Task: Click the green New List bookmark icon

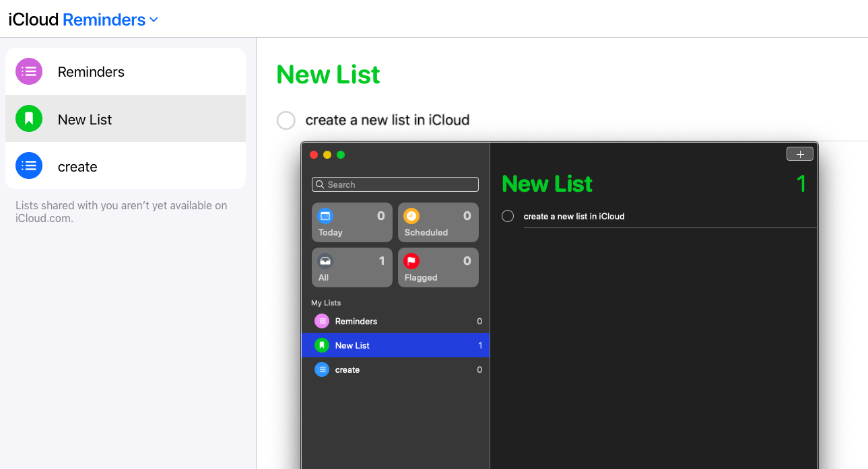Action: click(x=28, y=118)
